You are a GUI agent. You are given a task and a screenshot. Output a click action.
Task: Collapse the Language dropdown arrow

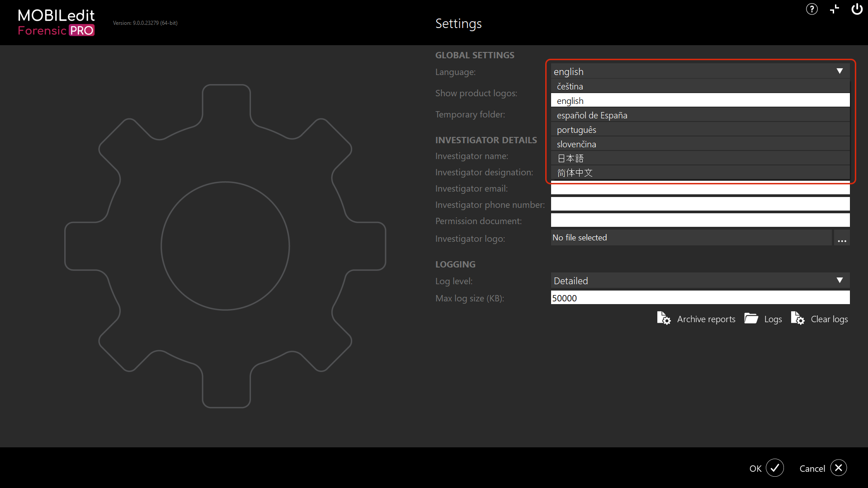pos(840,71)
